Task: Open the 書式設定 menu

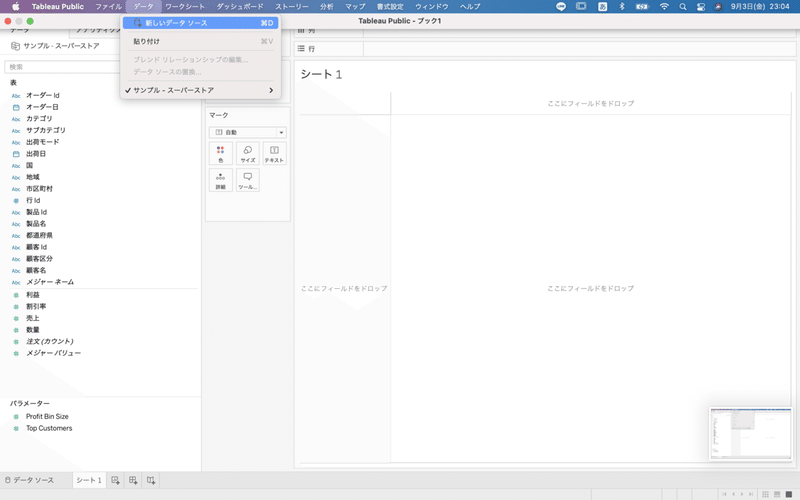Action: [390, 7]
